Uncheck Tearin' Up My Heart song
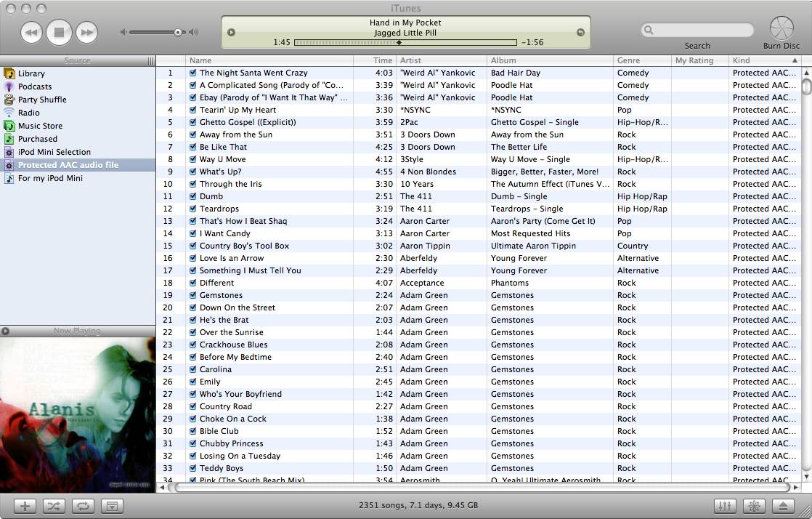The width and height of the screenshot is (812, 519). [x=192, y=110]
